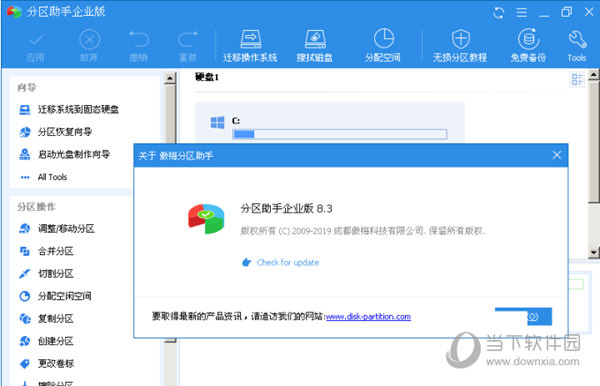The height and width of the screenshot is (386, 600).
Task: Click the 复制分区 icon
Action: (25, 319)
